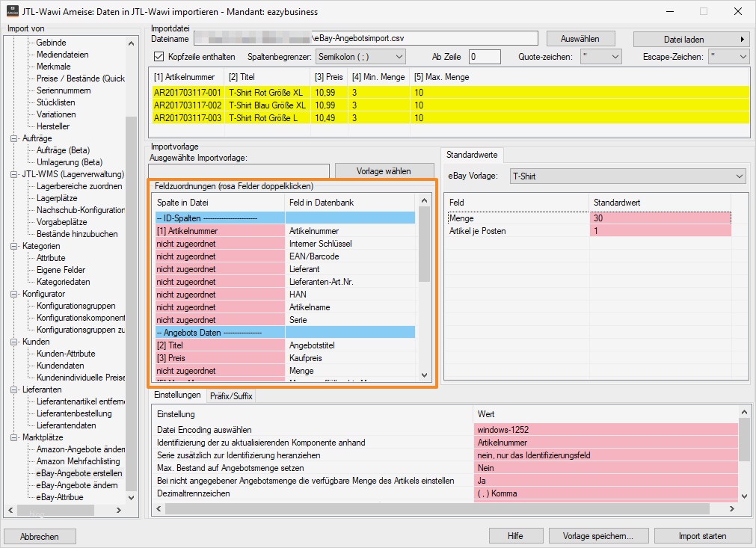This screenshot has width=756, height=548.
Task: Click the Auswählen button
Action: click(x=580, y=39)
